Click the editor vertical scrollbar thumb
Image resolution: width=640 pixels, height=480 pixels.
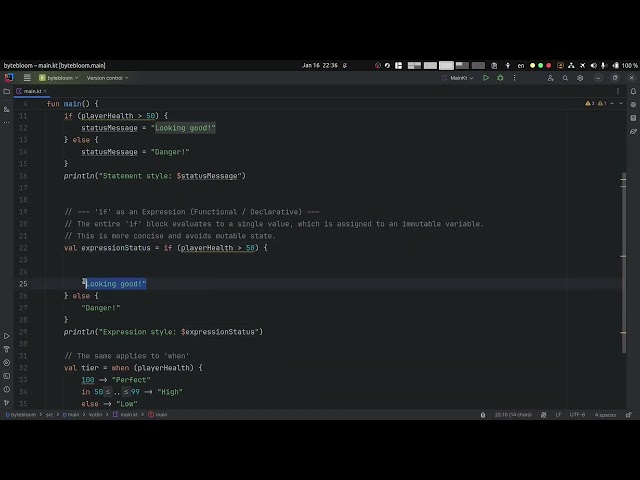(x=623, y=262)
